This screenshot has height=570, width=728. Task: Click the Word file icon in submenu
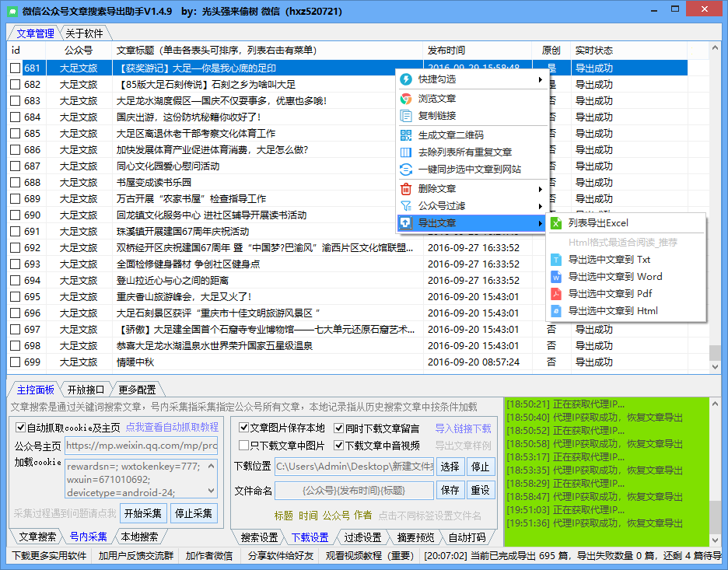[556, 277]
